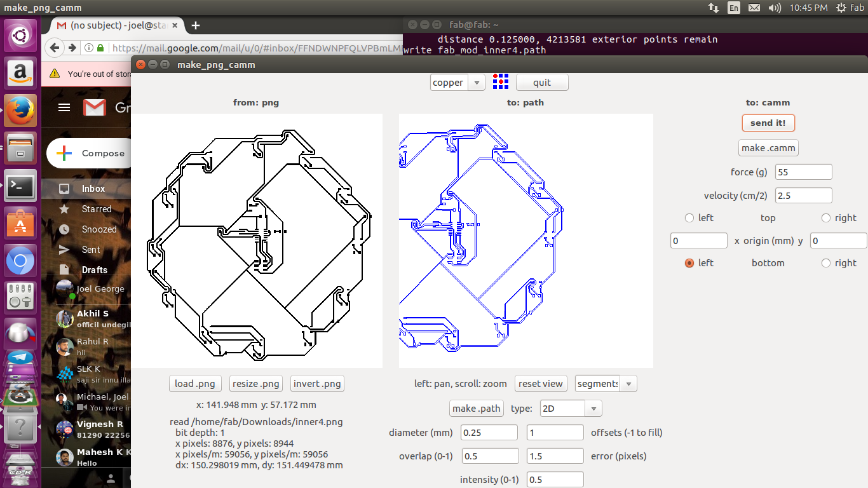Click the green padlock security icon
This screenshot has width=868, height=488.
click(100, 48)
